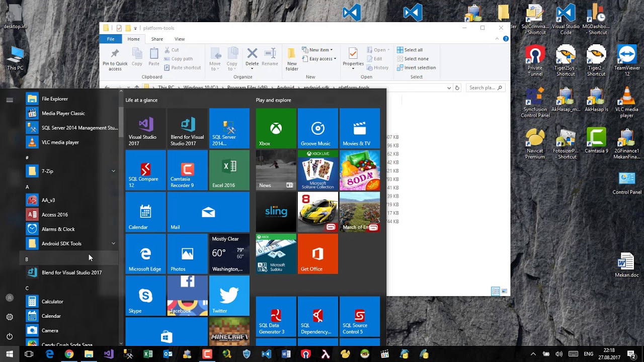The image size is (644, 362).
Task: Open Blend for Visual Studio 2017 tile
Action: [x=187, y=128]
